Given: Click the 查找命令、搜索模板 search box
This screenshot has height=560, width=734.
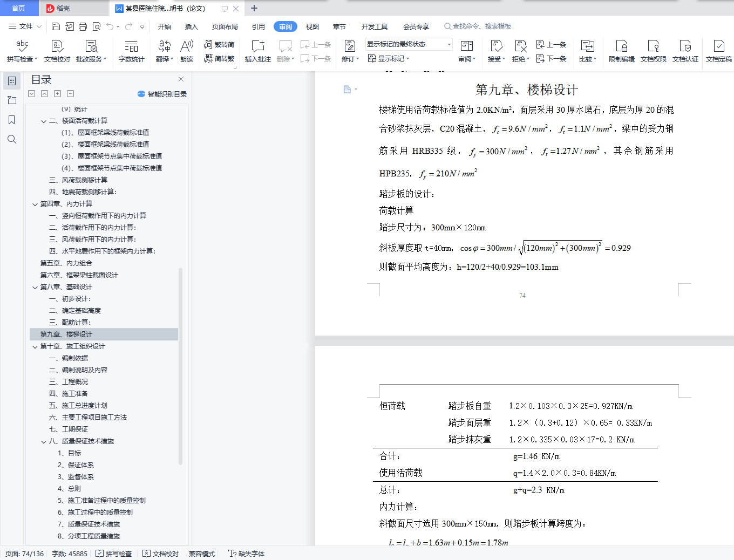Looking at the screenshot, I should (478, 26).
